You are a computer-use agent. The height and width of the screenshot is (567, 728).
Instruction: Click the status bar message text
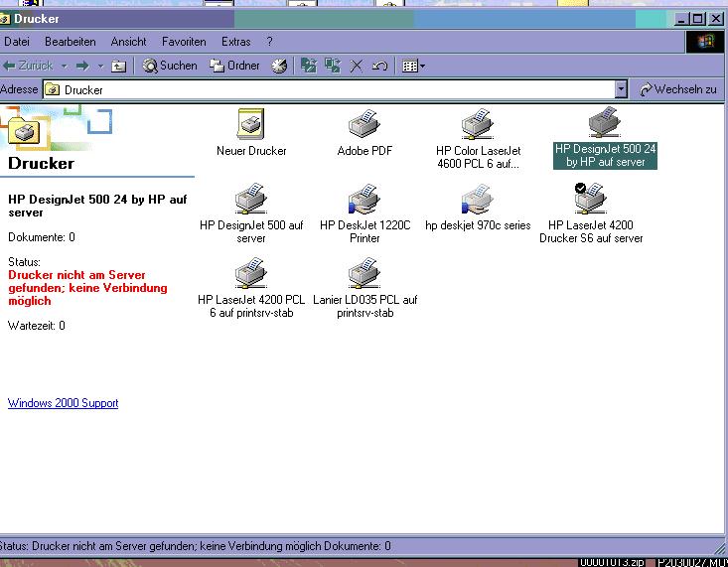pos(195,546)
